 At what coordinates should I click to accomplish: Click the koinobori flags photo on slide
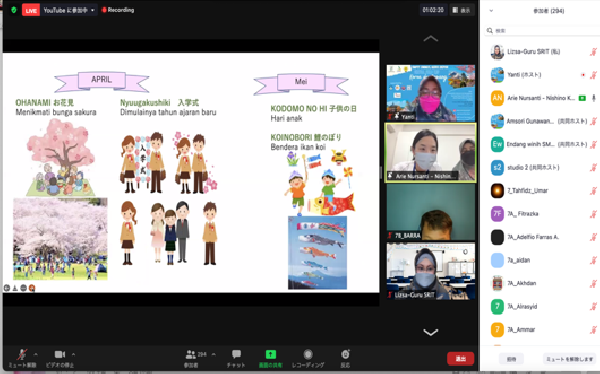pos(318,253)
